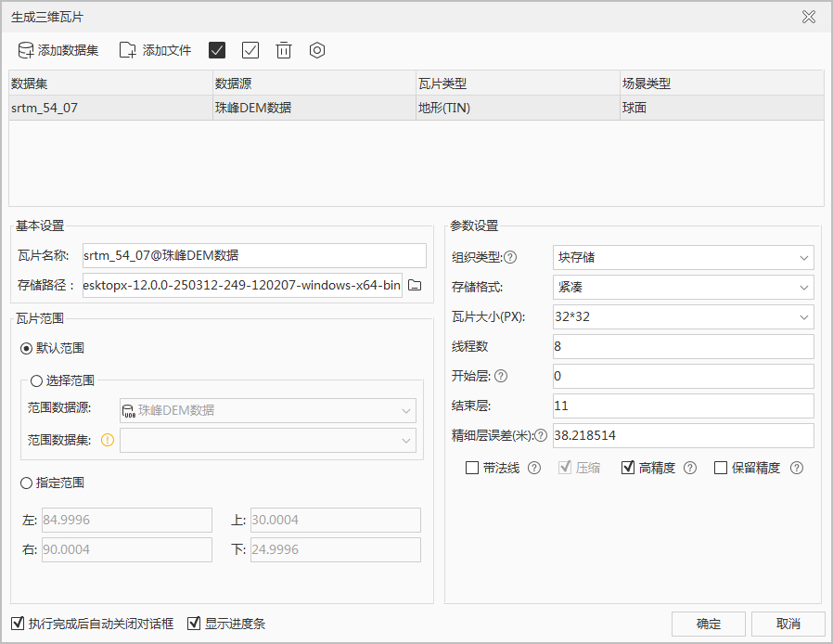833x644 pixels.
Task: Click the invert-selection outlined checkmark toolbar icon
Action: pos(250,50)
